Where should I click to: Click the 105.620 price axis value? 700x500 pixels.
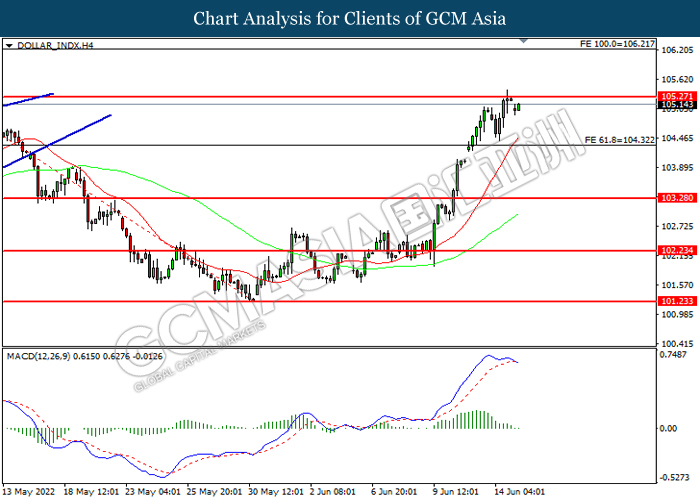click(x=677, y=79)
